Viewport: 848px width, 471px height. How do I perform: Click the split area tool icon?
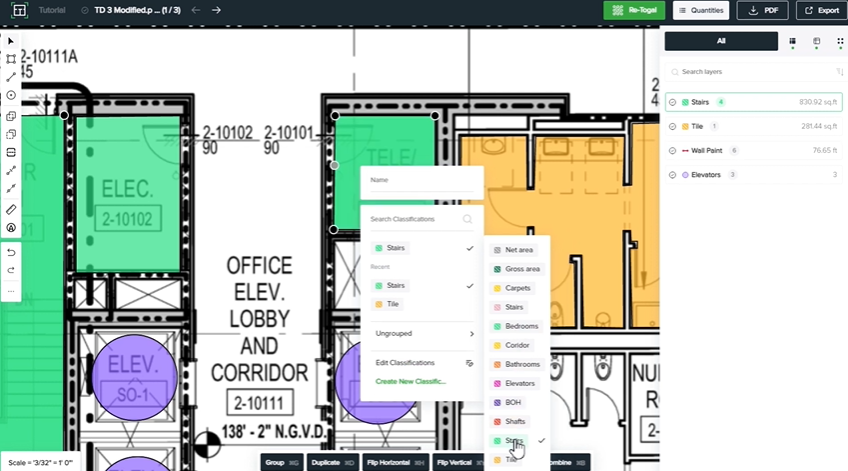pyautogui.click(x=11, y=152)
